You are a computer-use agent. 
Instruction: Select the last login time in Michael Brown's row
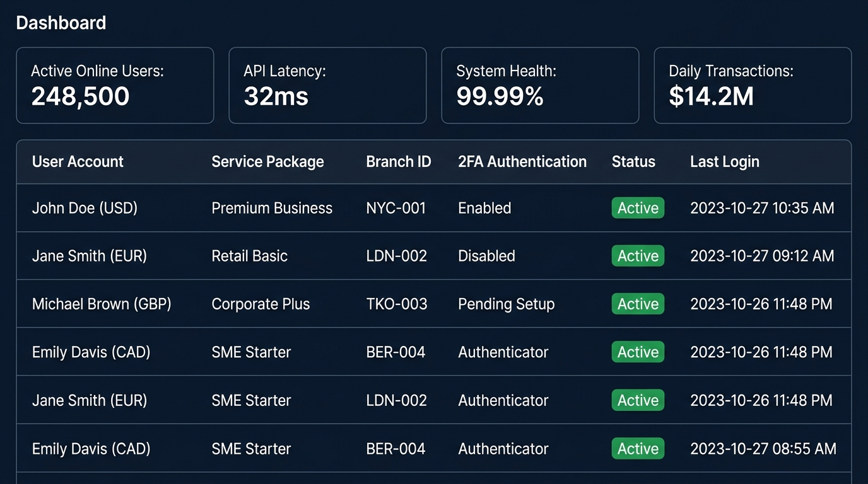pyautogui.click(x=761, y=304)
